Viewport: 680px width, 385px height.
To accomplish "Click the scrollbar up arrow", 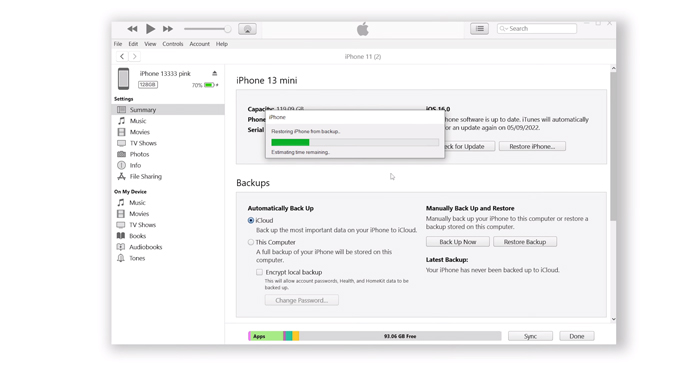I will (x=613, y=69).
